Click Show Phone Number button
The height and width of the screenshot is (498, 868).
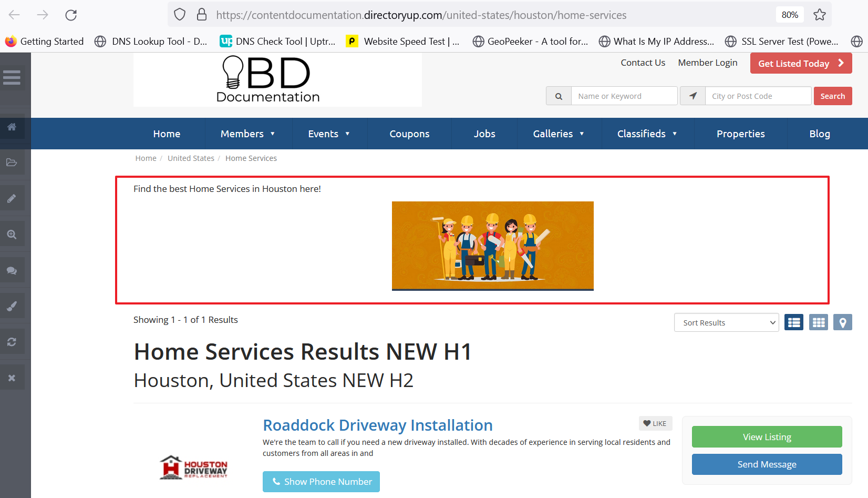(x=321, y=482)
